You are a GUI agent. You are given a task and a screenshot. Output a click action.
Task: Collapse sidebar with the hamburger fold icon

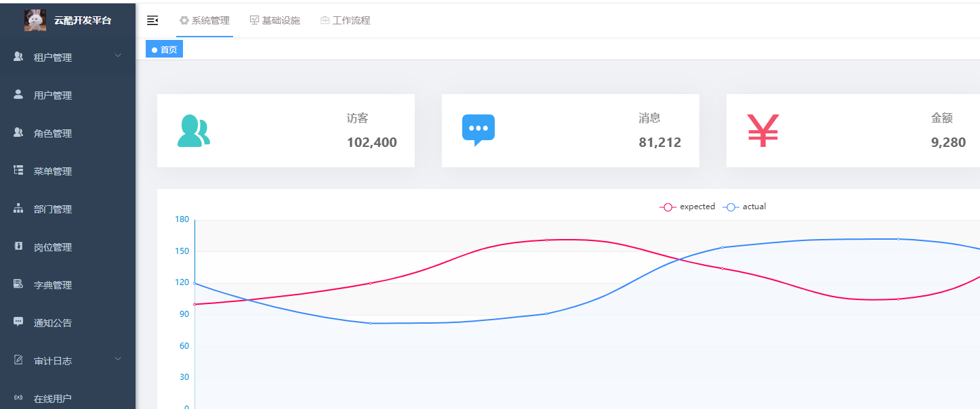point(152,20)
